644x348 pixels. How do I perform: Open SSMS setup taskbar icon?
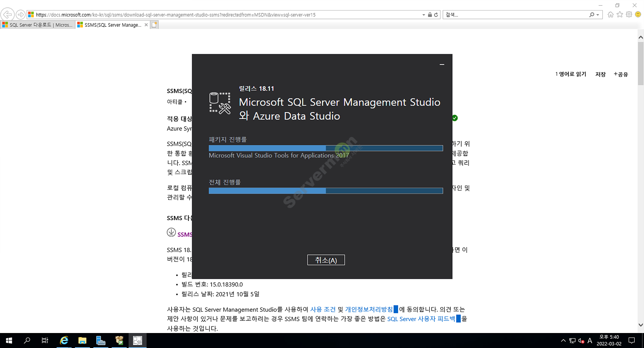pyautogui.click(x=138, y=341)
